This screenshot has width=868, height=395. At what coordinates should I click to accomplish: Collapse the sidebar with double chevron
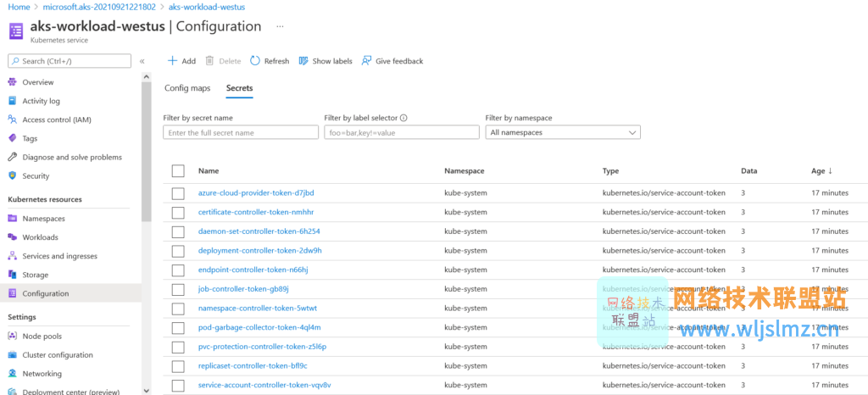click(x=142, y=61)
